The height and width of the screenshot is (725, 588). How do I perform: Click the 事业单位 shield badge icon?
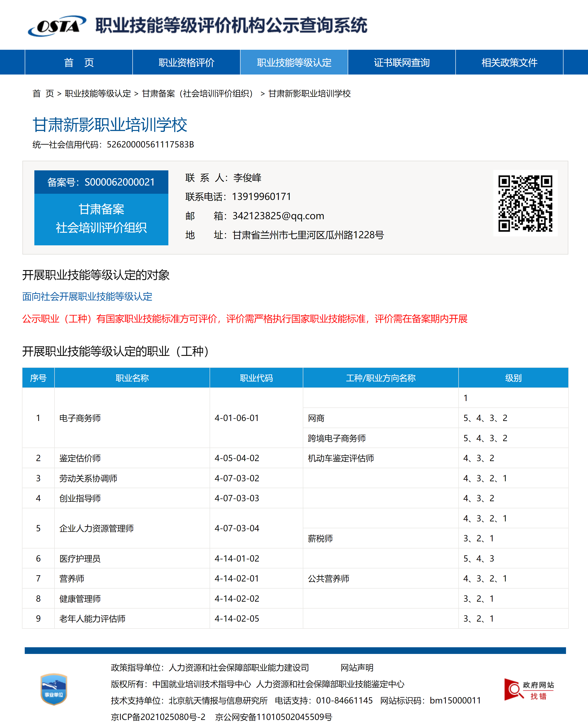pyautogui.click(x=54, y=689)
